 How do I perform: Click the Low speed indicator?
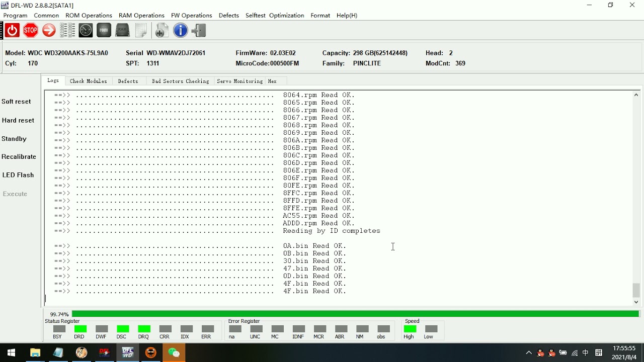coord(431,329)
